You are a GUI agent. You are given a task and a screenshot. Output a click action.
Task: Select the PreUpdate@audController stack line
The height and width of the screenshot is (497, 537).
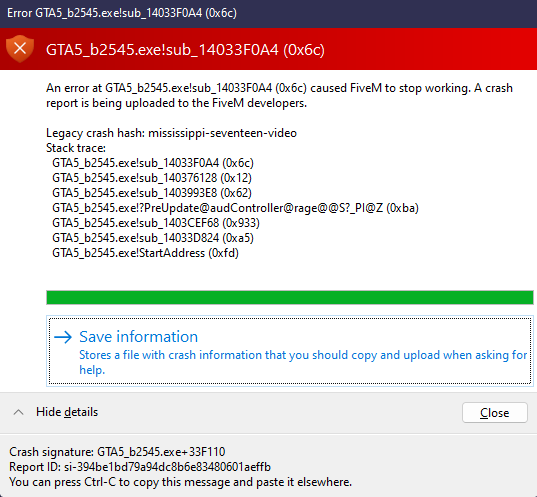point(235,208)
